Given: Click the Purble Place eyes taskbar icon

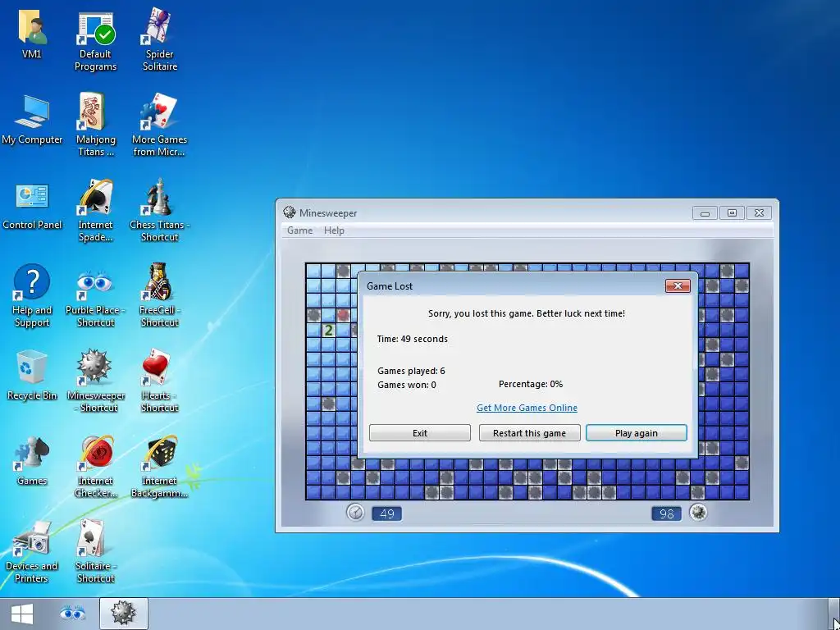Looking at the screenshot, I should [73, 614].
